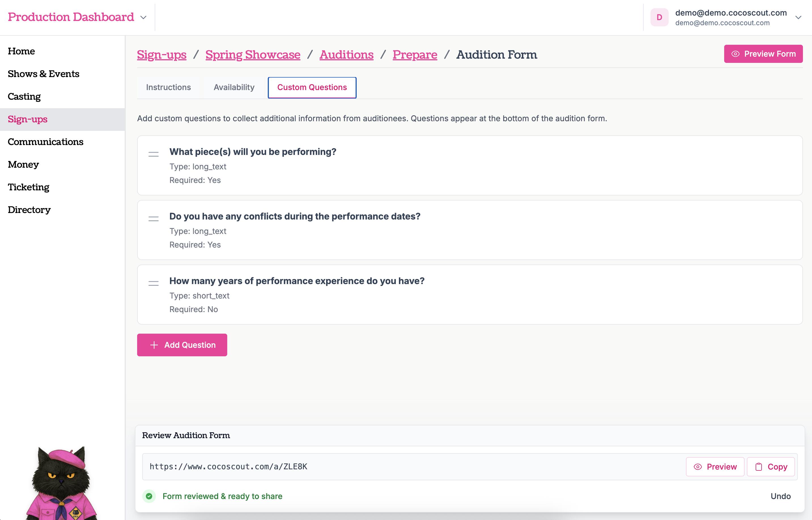Open Ticketing from the sidebar

(x=28, y=187)
